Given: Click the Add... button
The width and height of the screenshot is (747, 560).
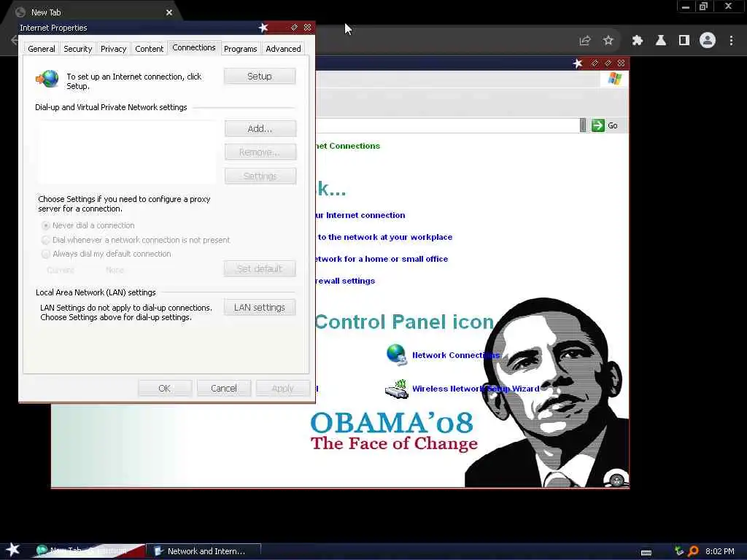Looking at the screenshot, I should pyautogui.click(x=260, y=128).
